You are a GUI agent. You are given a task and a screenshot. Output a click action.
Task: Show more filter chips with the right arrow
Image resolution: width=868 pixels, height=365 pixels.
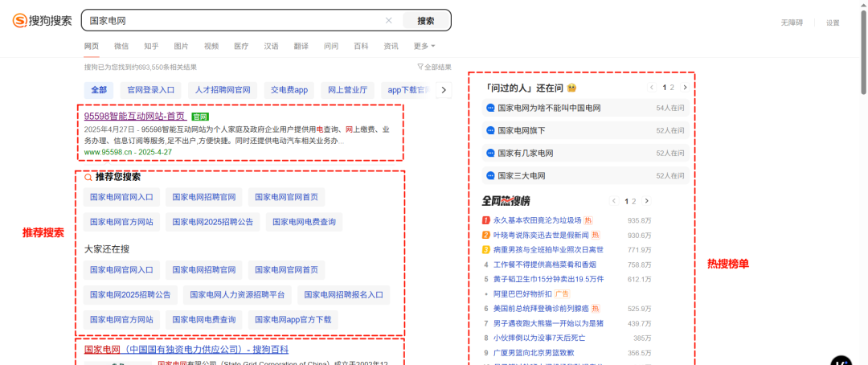pyautogui.click(x=444, y=90)
